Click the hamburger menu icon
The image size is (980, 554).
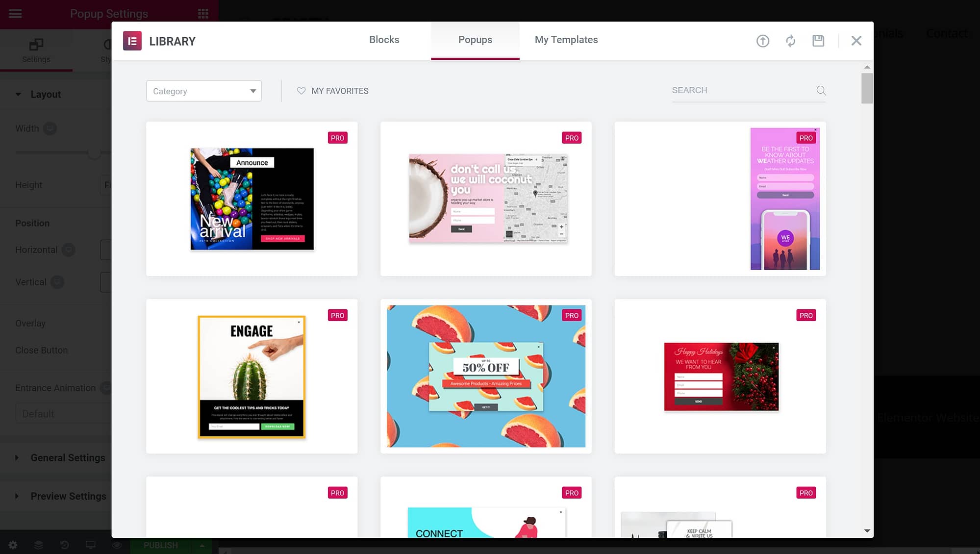pyautogui.click(x=15, y=13)
